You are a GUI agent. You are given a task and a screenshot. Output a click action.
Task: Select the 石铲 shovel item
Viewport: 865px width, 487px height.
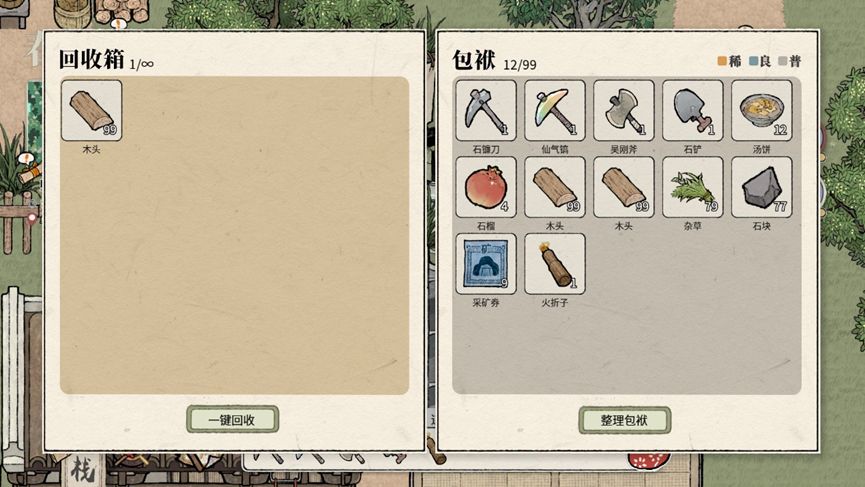[693, 110]
